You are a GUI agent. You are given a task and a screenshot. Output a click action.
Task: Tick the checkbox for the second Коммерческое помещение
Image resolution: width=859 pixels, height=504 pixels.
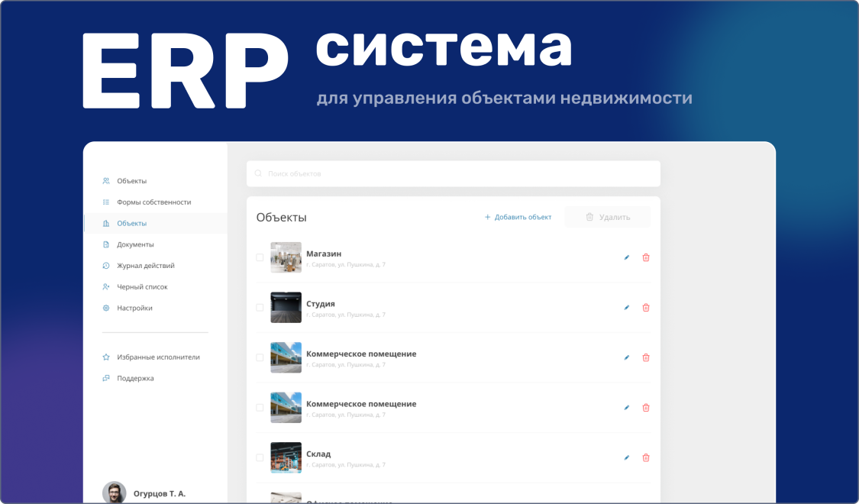pyautogui.click(x=260, y=408)
